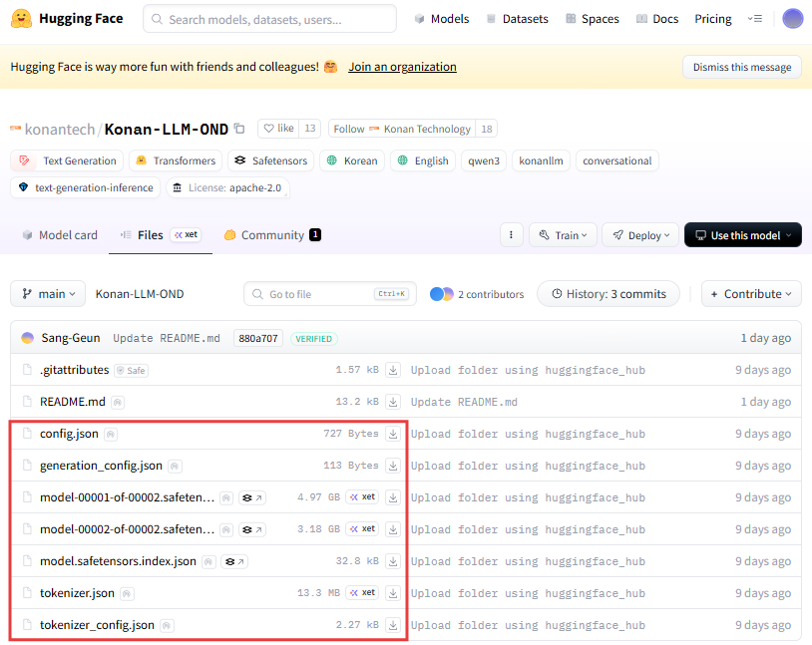Click the Sang-Geun avatar in commit row

pos(28,339)
